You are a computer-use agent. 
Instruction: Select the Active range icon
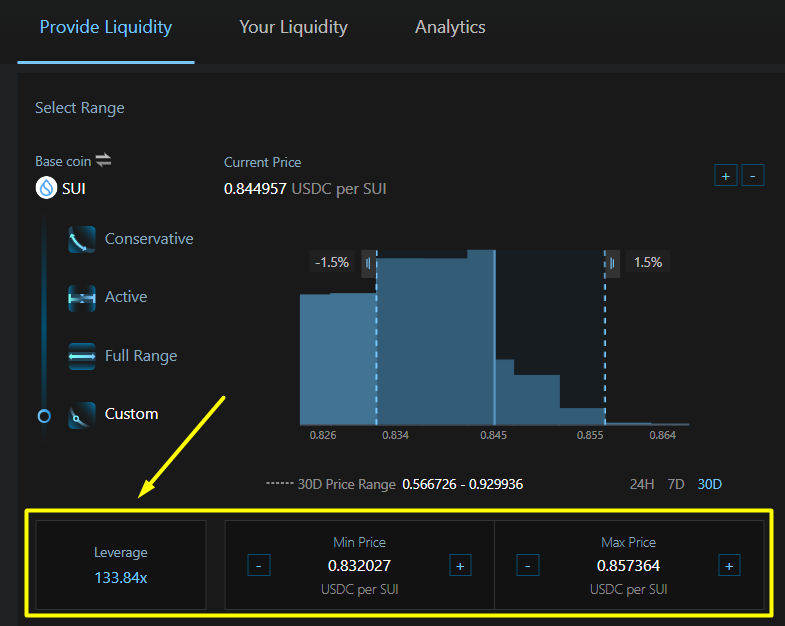pyautogui.click(x=81, y=297)
